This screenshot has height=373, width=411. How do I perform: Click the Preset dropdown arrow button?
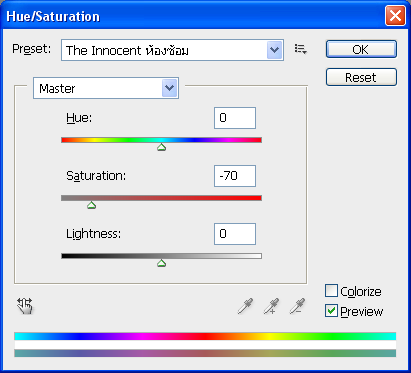click(275, 50)
